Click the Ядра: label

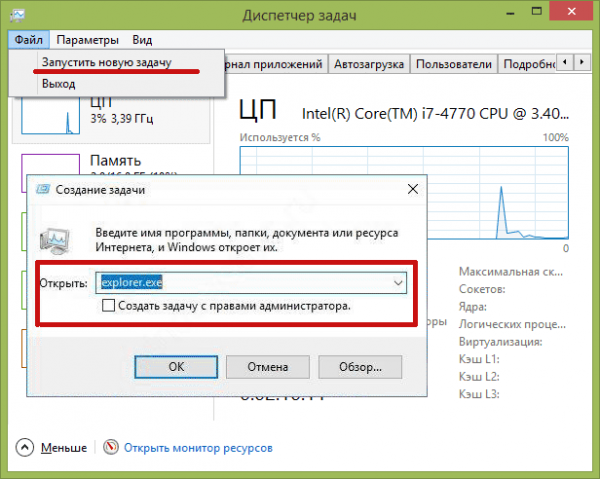point(473,307)
